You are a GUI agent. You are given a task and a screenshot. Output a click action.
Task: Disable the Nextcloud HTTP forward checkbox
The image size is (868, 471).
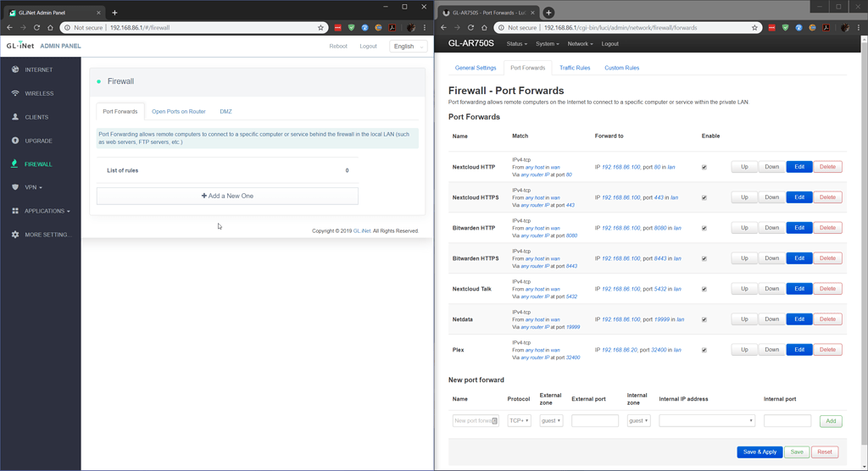[704, 167]
